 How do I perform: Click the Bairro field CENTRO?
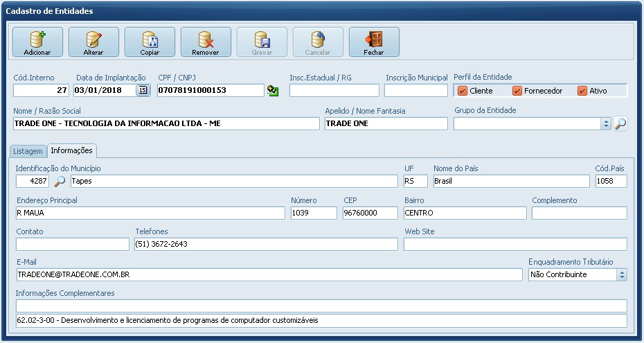coord(465,213)
